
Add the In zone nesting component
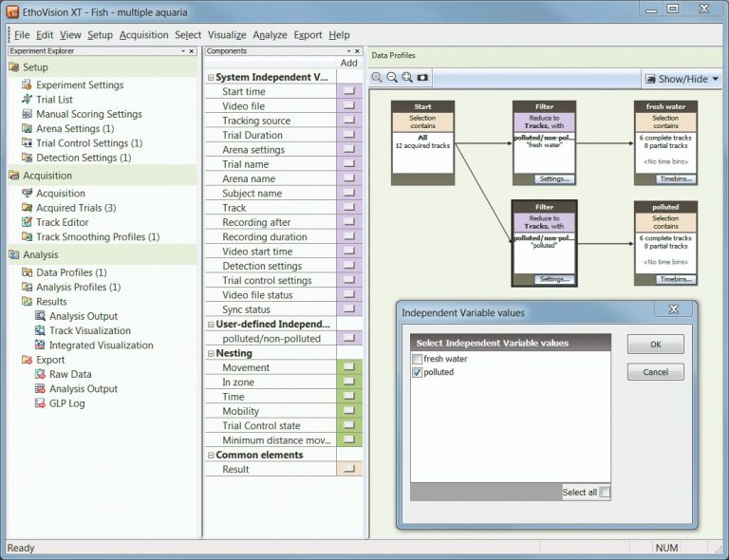tap(348, 382)
